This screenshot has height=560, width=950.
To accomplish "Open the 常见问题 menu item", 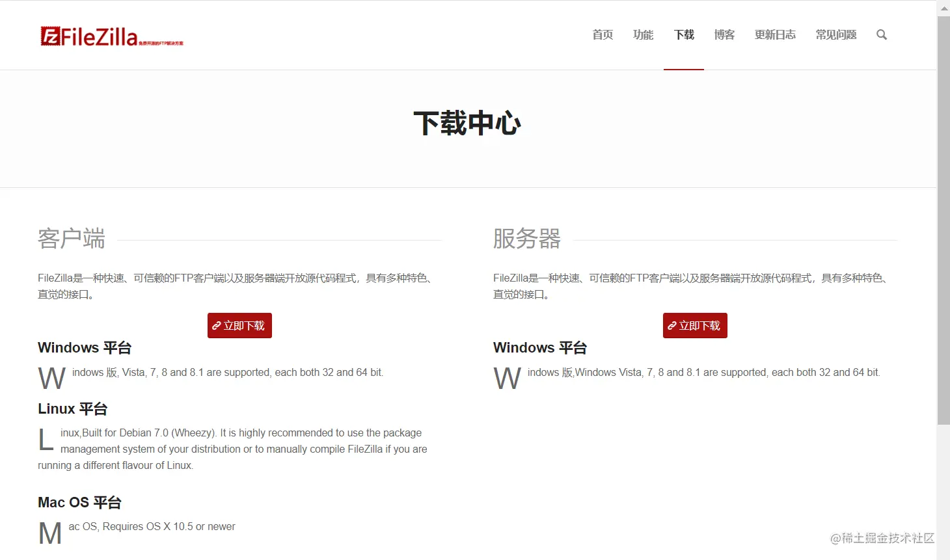I will click(836, 34).
